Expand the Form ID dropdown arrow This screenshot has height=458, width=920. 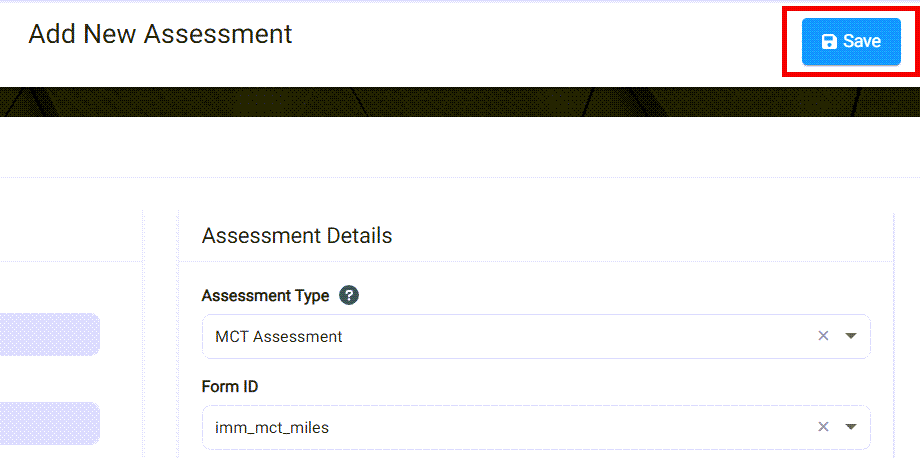851,427
